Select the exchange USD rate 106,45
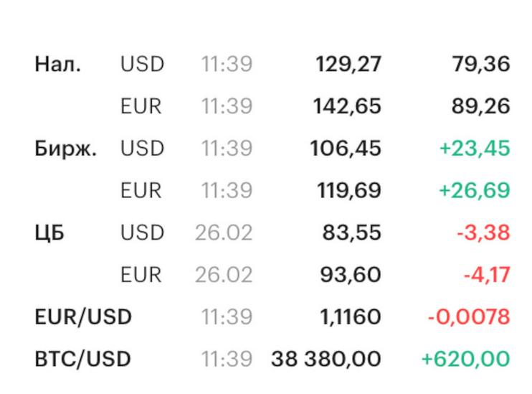Viewport: 532px width, 394px height. point(346,149)
